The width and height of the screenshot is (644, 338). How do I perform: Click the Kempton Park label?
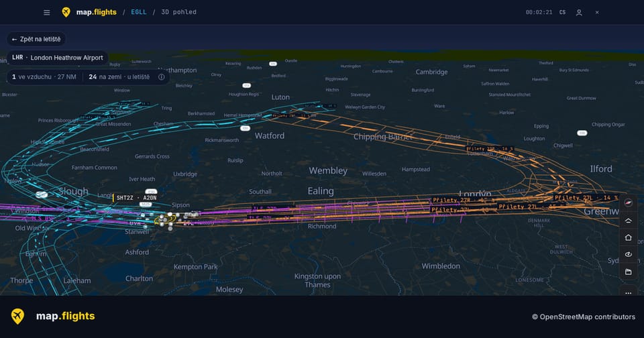coord(195,267)
